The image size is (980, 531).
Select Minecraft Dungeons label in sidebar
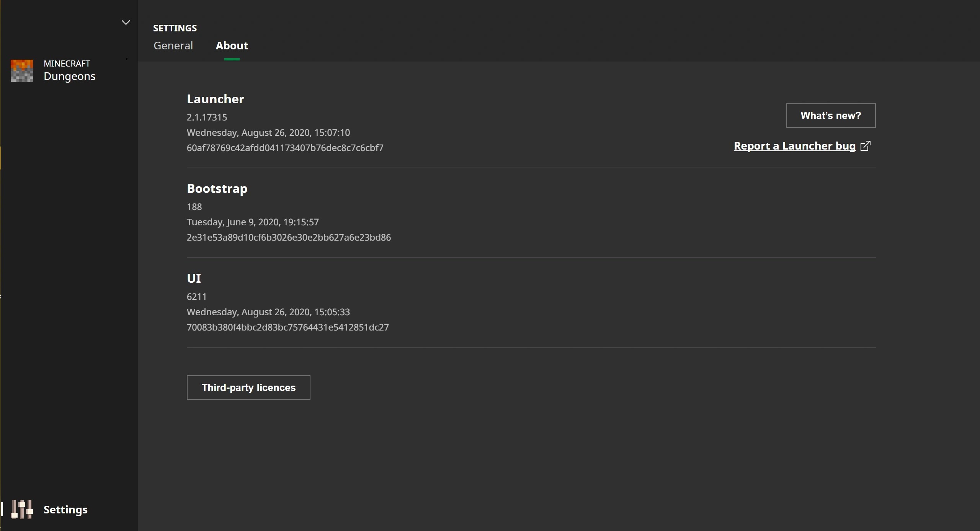pyautogui.click(x=69, y=70)
